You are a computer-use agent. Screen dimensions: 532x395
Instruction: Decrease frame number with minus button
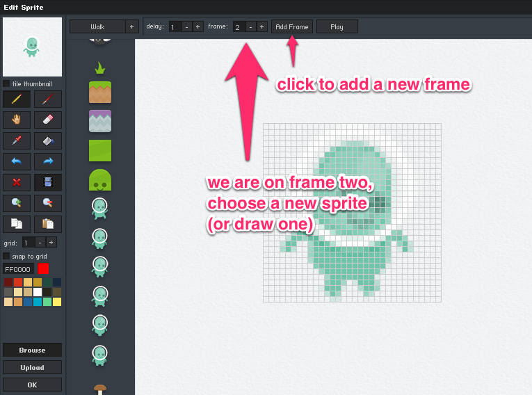[251, 27]
